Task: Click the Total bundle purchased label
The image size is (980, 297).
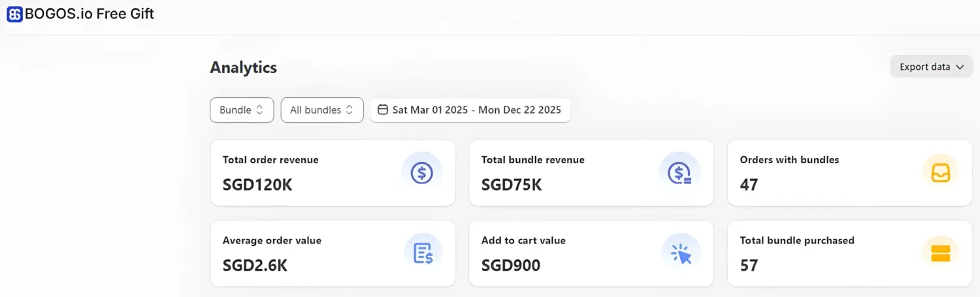Action: pyautogui.click(x=797, y=241)
